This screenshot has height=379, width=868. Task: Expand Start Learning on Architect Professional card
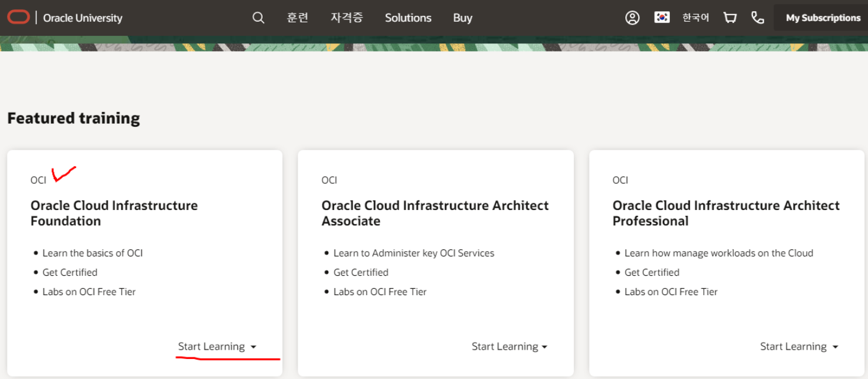tap(799, 346)
